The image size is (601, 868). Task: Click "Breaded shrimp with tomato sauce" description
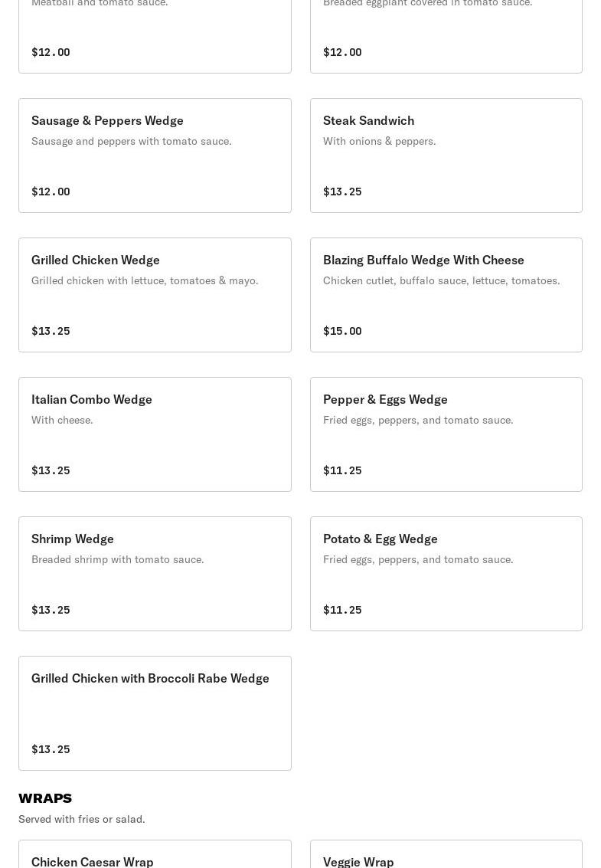point(118,559)
